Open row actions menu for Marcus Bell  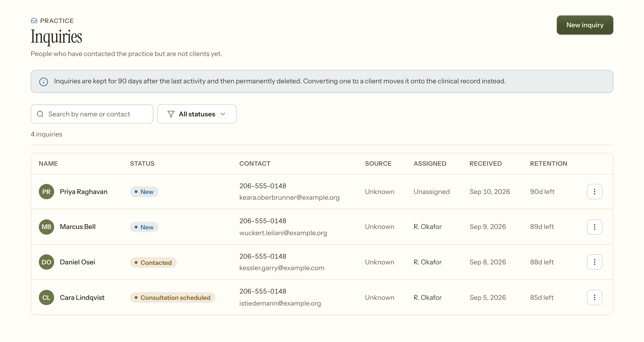tap(594, 227)
